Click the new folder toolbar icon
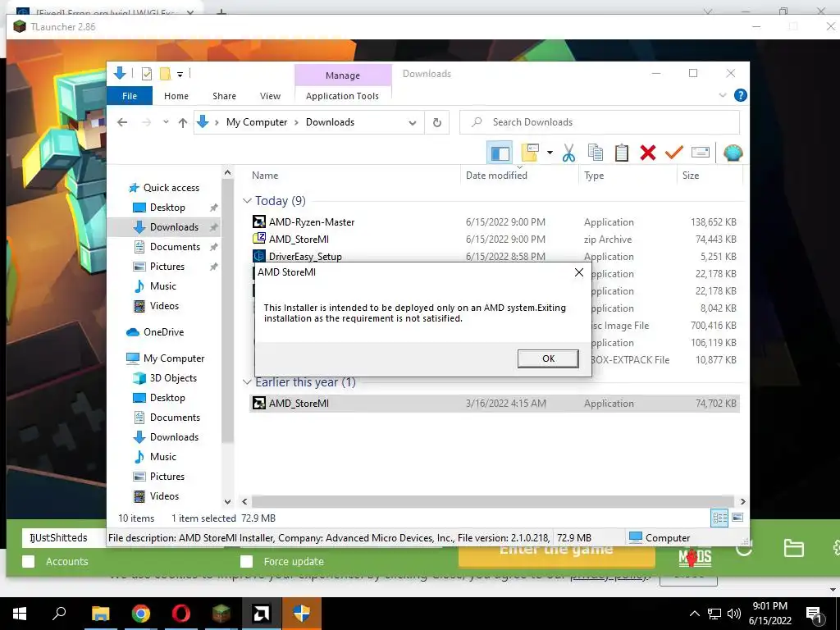840x630 pixels. pyautogui.click(x=530, y=153)
